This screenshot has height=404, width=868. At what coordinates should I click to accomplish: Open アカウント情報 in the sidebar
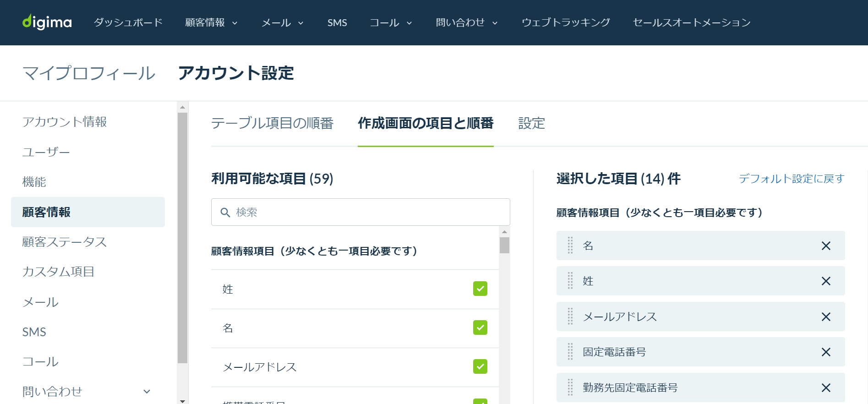coord(65,122)
